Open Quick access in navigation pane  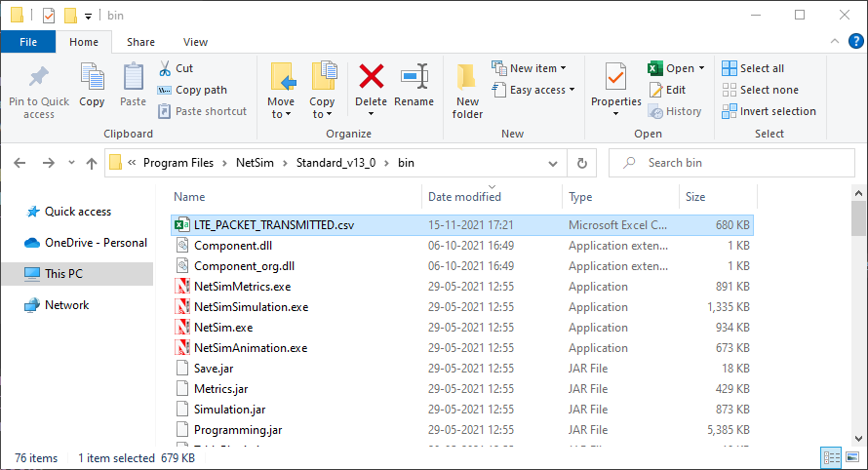tap(68, 212)
